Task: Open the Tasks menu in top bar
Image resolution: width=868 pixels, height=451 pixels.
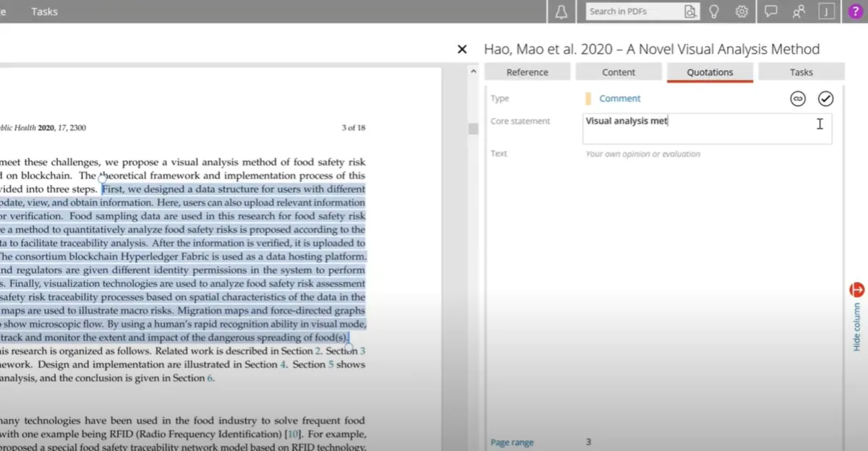Action: point(44,12)
